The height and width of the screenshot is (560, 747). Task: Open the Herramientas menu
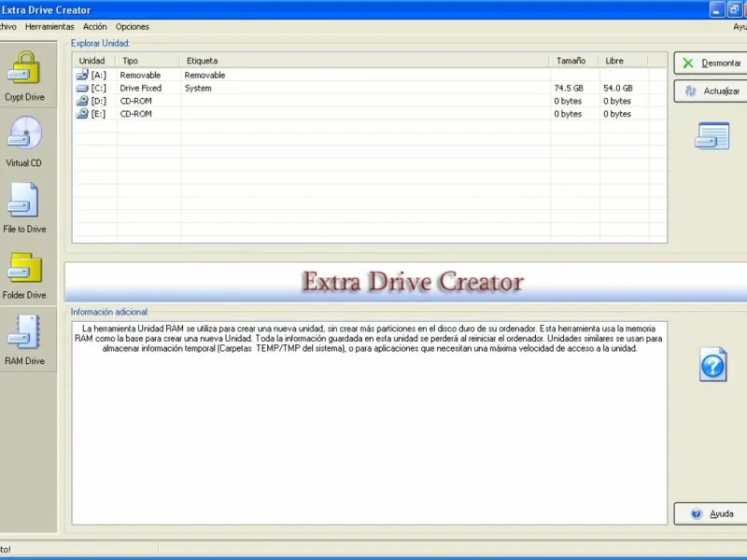pyautogui.click(x=49, y=27)
